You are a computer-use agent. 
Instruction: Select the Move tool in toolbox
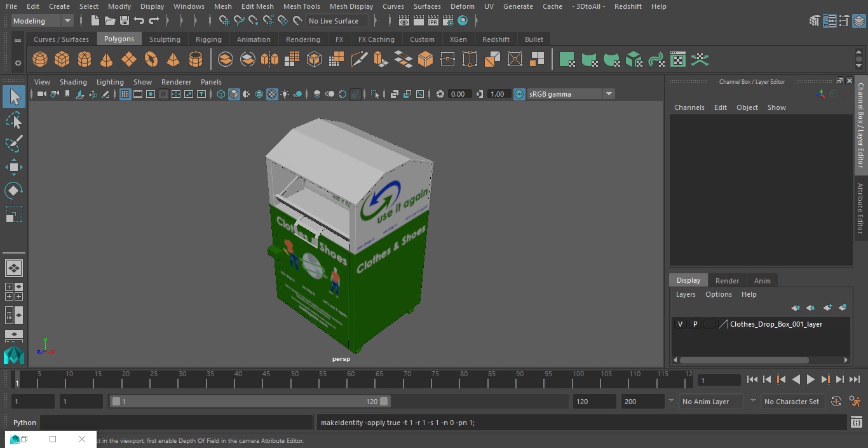[14, 168]
